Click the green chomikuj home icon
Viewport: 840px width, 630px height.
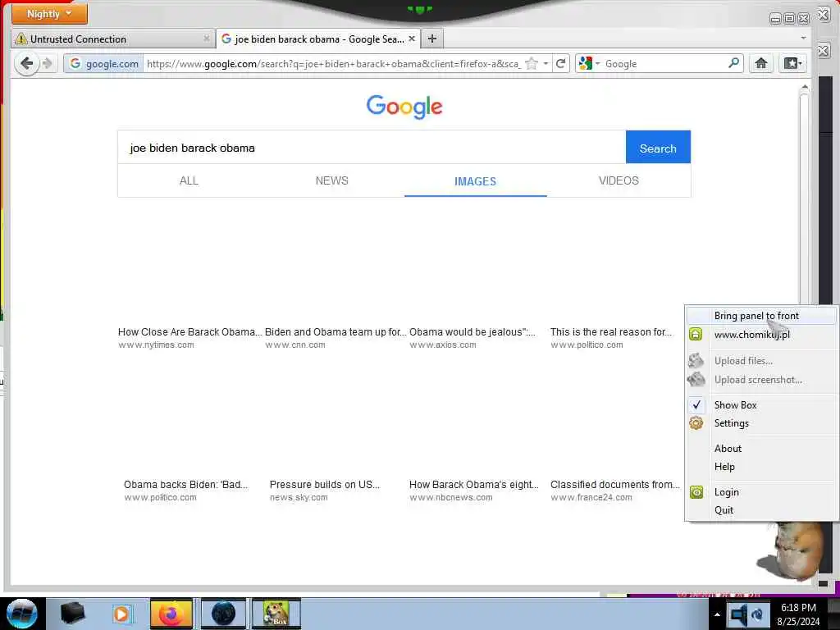pyautogui.click(x=696, y=335)
